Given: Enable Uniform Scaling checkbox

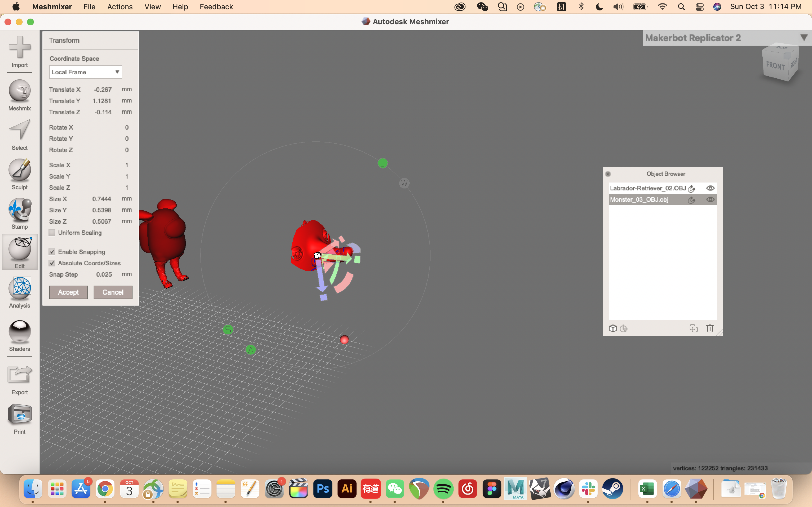Looking at the screenshot, I should (52, 233).
